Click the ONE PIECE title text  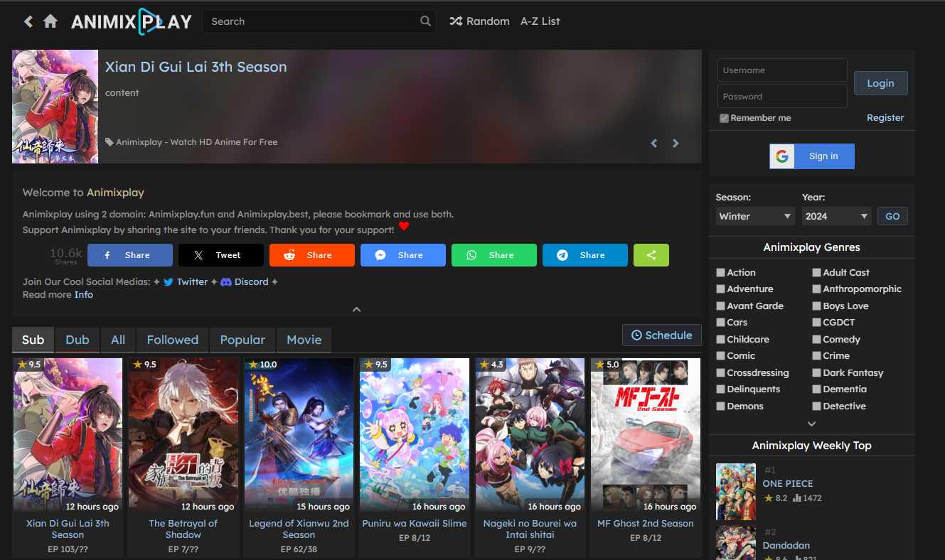(x=788, y=483)
